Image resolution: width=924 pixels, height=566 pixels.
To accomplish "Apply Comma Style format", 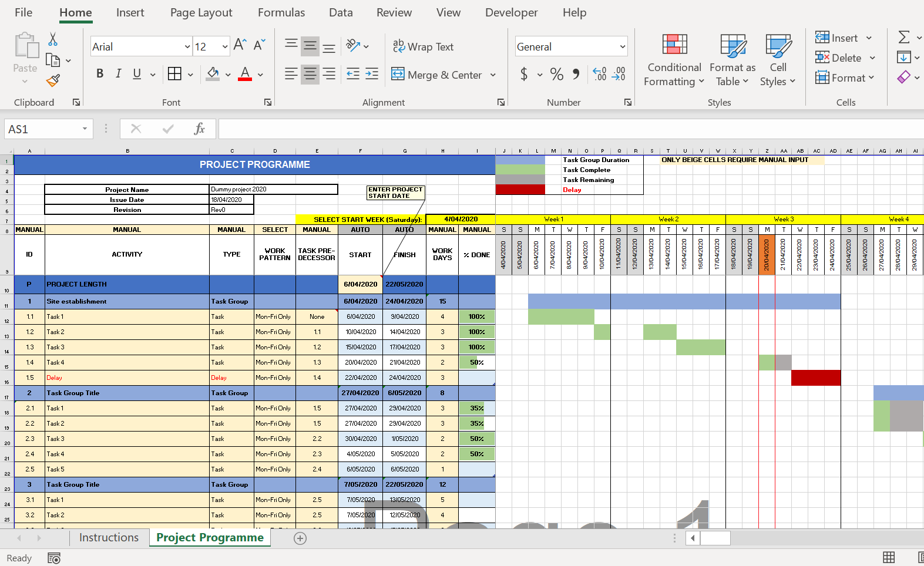I will point(576,74).
